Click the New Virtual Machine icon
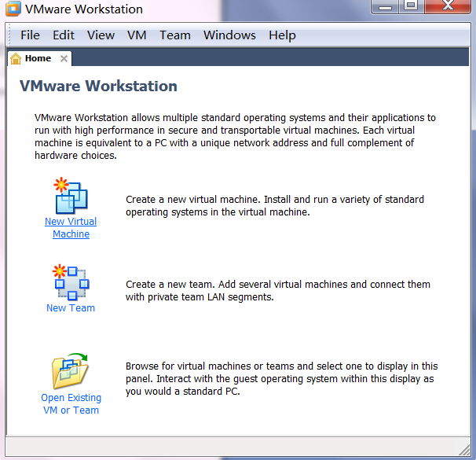Screen dimensions: 476x460 pos(71,195)
